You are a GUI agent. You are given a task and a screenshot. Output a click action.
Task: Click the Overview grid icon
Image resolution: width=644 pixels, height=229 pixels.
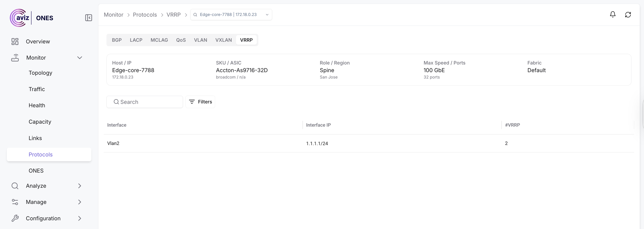point(15,41)
